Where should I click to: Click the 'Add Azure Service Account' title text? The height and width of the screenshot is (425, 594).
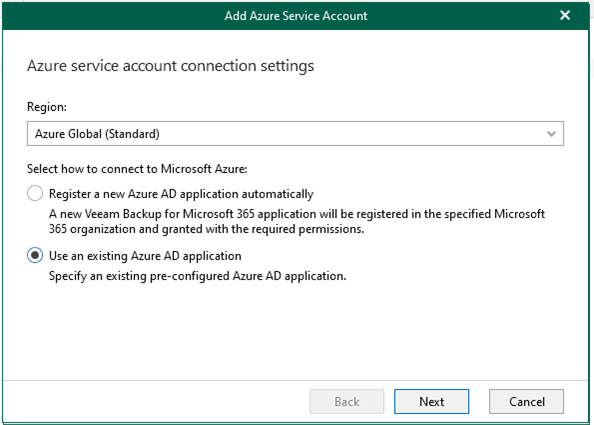(x=296, y=16)
